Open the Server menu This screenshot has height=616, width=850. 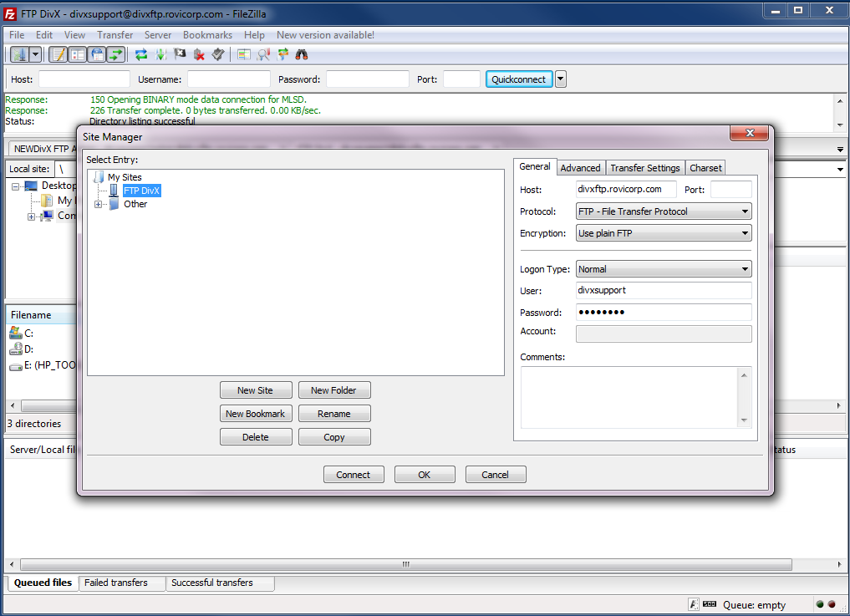[158, 35]
